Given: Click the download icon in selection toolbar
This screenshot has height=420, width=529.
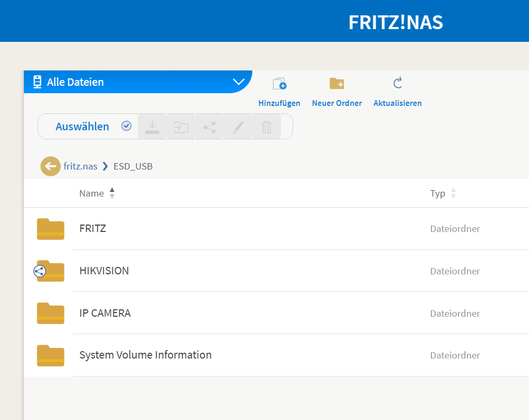Looking at the screenshot, I should pyautogui.click(x=152, y=127).
